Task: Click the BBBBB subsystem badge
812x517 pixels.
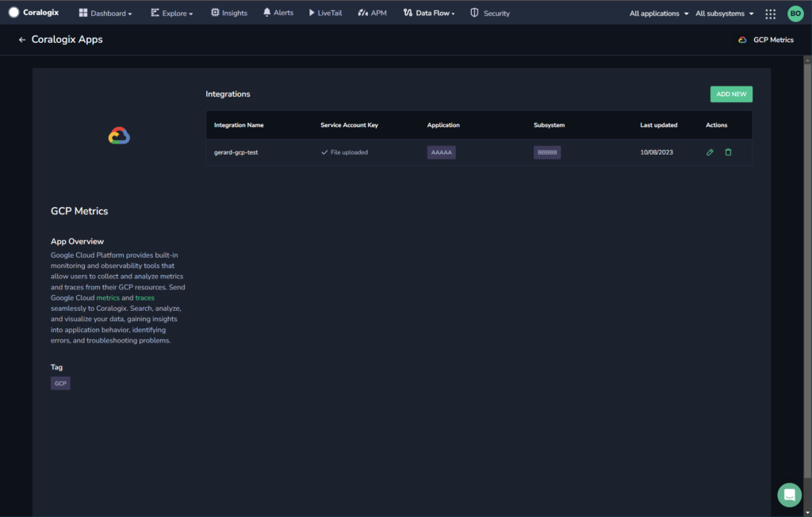Action: point(547,152)
